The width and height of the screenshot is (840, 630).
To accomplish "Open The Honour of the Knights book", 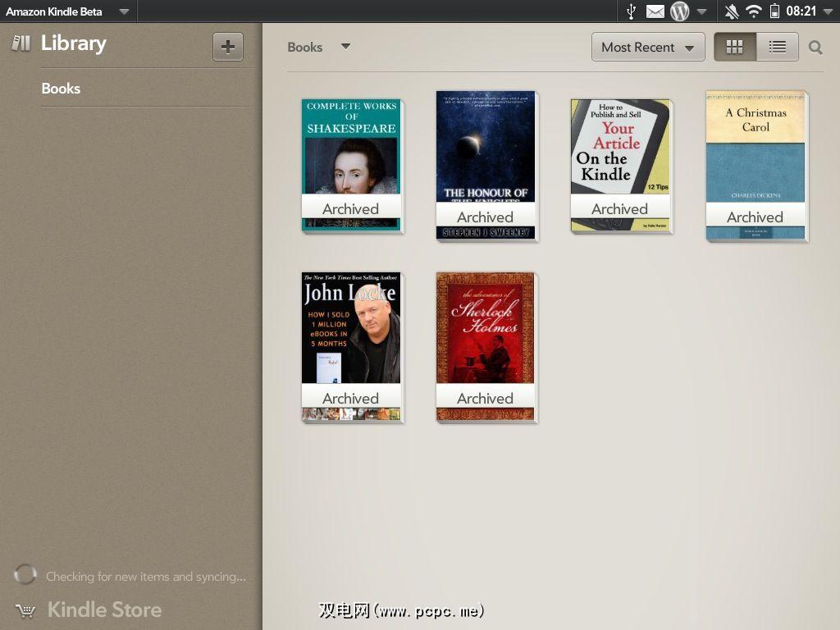I will coord(486,165).
